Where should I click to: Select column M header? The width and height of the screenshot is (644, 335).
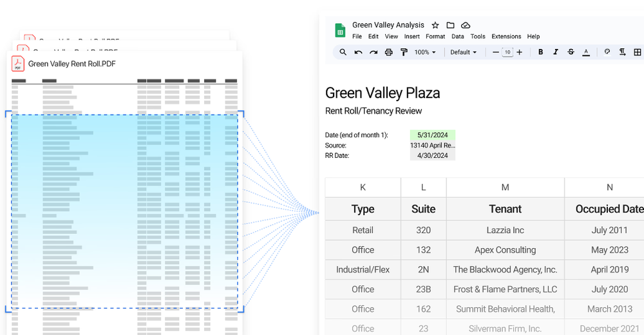pyautogui.click(x=505, y=187)
